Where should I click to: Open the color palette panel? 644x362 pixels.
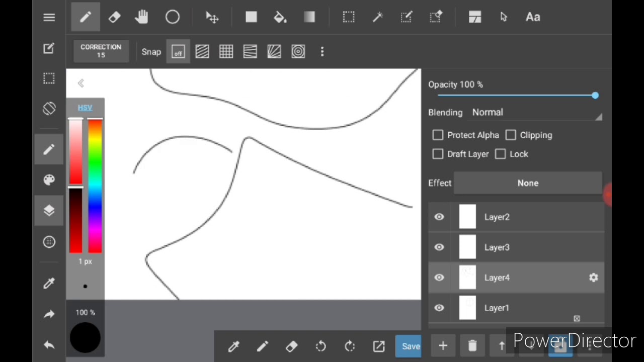pos(49,180)
